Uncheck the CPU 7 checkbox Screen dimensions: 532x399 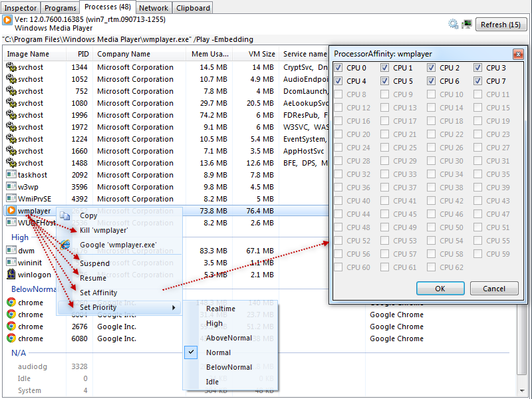click(x=477, y=80)
